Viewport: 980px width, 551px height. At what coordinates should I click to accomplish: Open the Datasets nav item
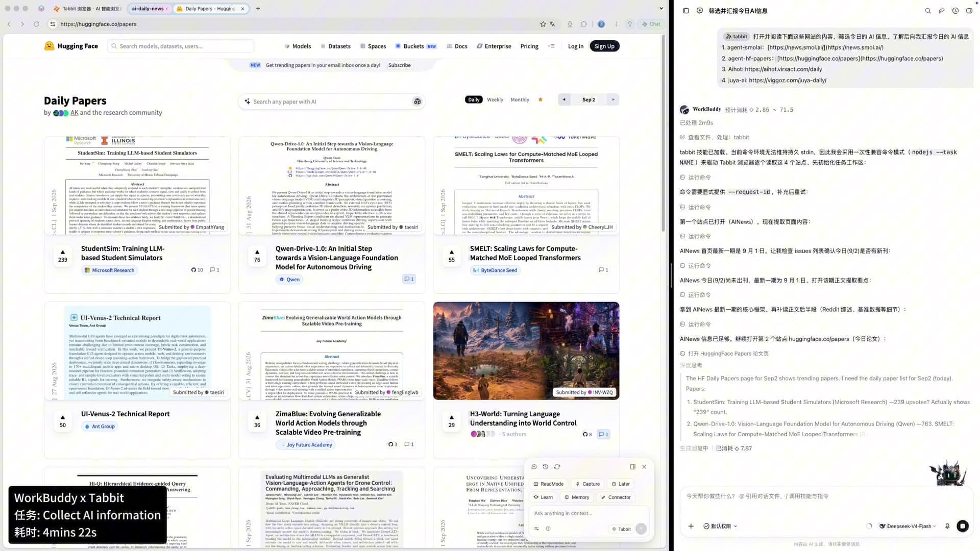tap(335, 46)
